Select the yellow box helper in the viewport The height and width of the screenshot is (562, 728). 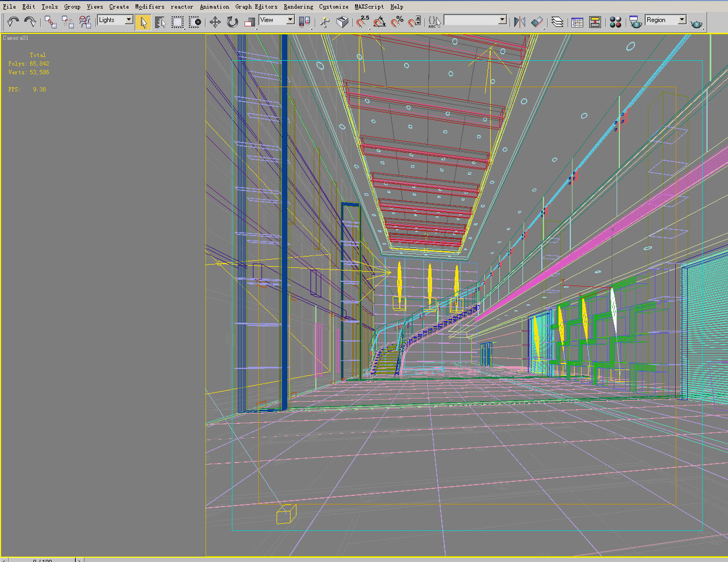click(x=286, y=515)
